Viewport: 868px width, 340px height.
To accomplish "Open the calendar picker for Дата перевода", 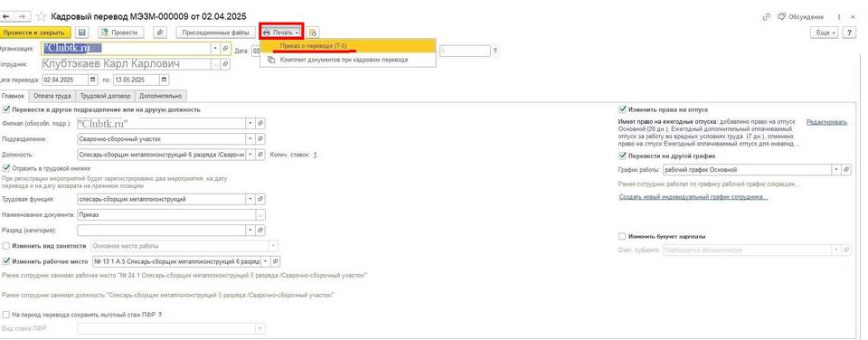I will point(92,80).
